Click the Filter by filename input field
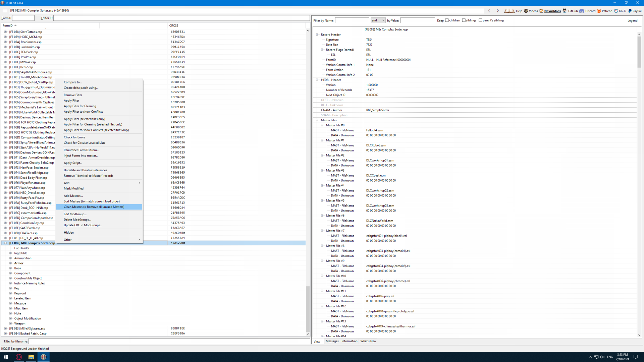Screen dimensions: 644x362 pyautogui.click(x=169, y=341)
